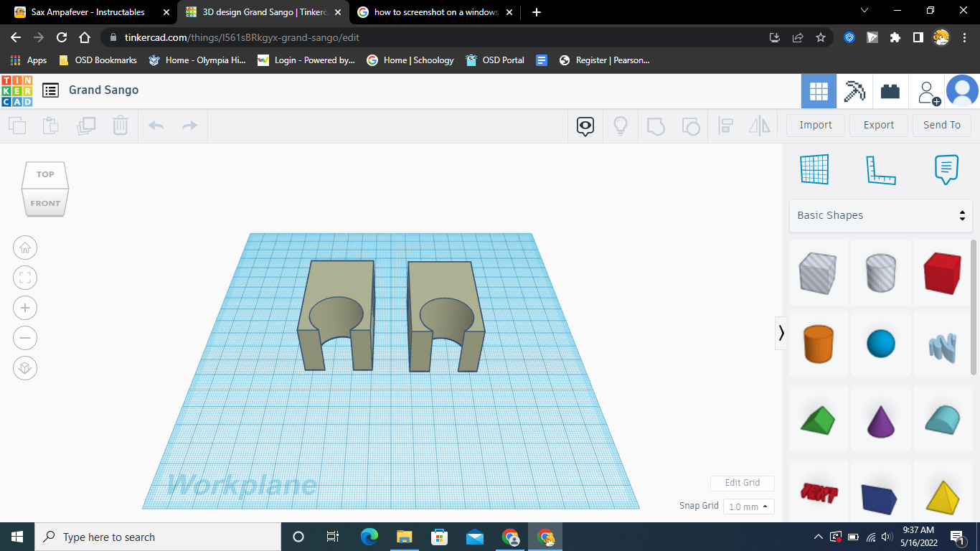
Task: Open the OSD Bookmarks bookmark
Action: (98, 60)
